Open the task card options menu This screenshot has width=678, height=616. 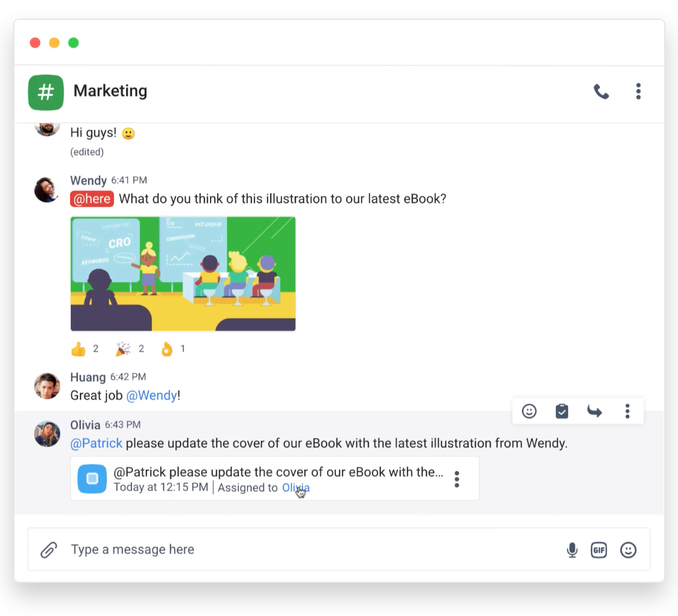(x=457, y=479)
